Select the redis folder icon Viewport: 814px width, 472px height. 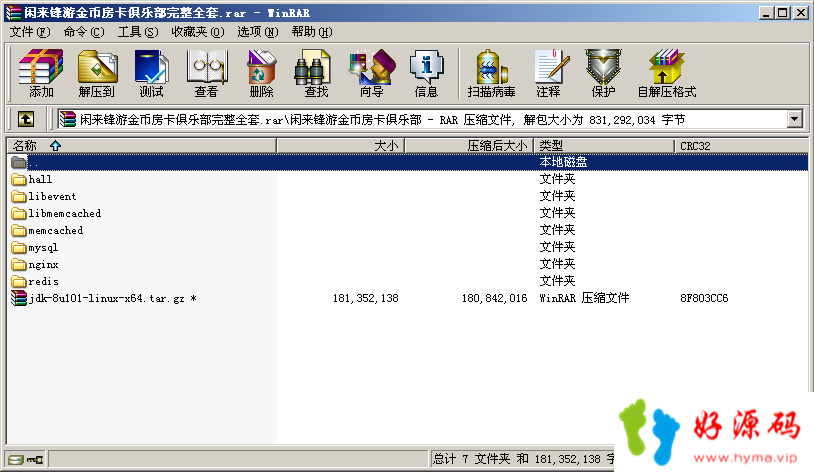pyautogui.click(x=19, y=281)
